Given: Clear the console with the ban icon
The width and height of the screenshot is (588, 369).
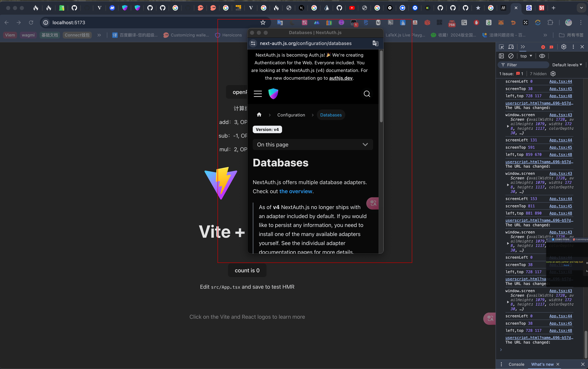Looking at the screenshot, I should pos(511,56).
